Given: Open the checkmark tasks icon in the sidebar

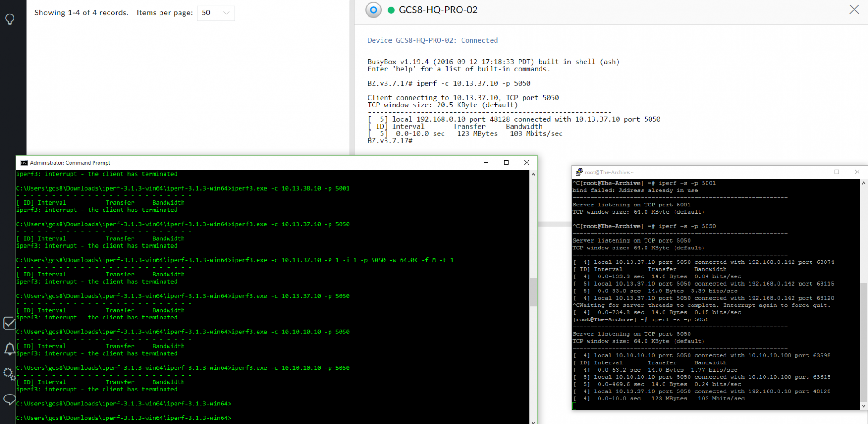Looking at the screenshot, I should click(x=9, y=323).
